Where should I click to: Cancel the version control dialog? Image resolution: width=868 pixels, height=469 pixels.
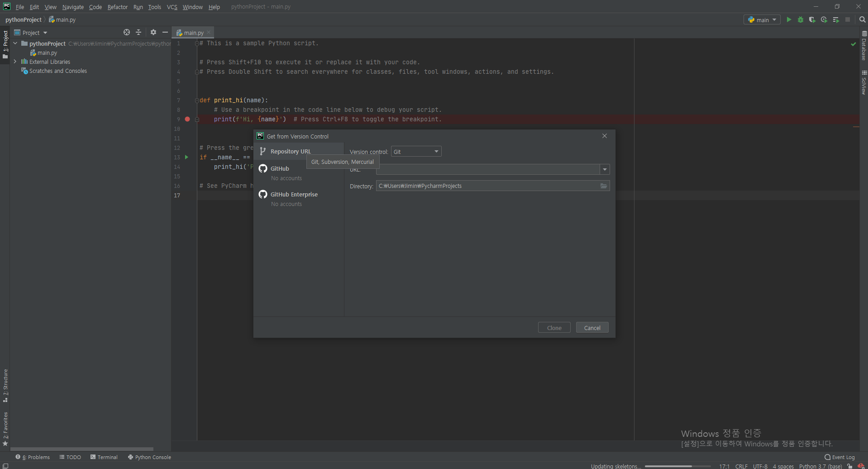(592, 328)
